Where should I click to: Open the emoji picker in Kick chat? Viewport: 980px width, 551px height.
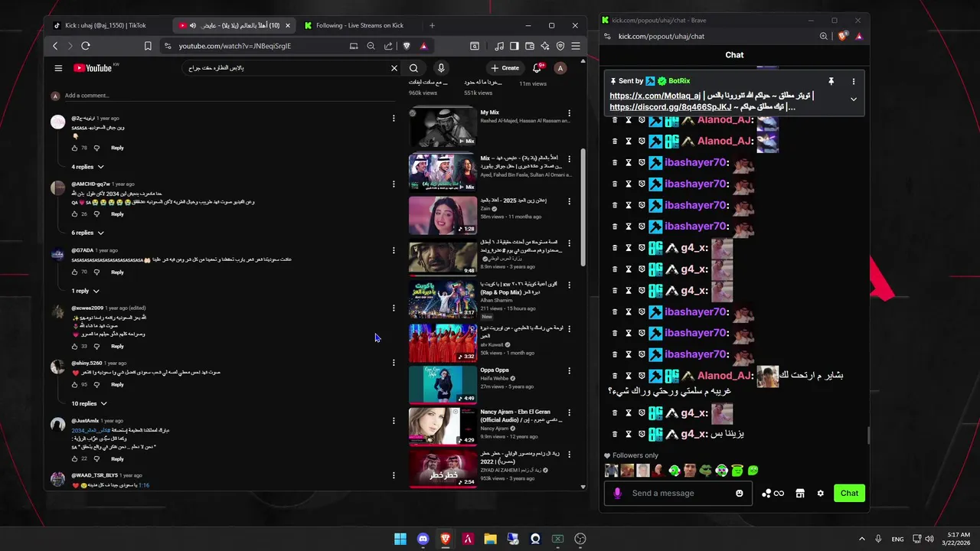(740, 494)
